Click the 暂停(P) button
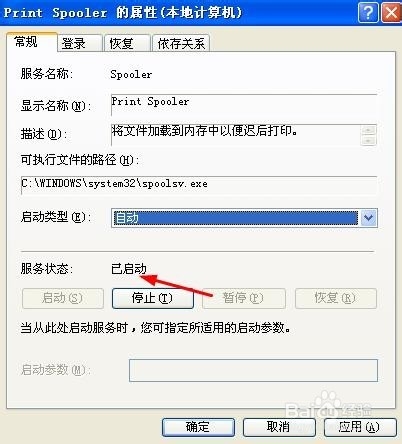402x444 pixels. pos(244,298)
